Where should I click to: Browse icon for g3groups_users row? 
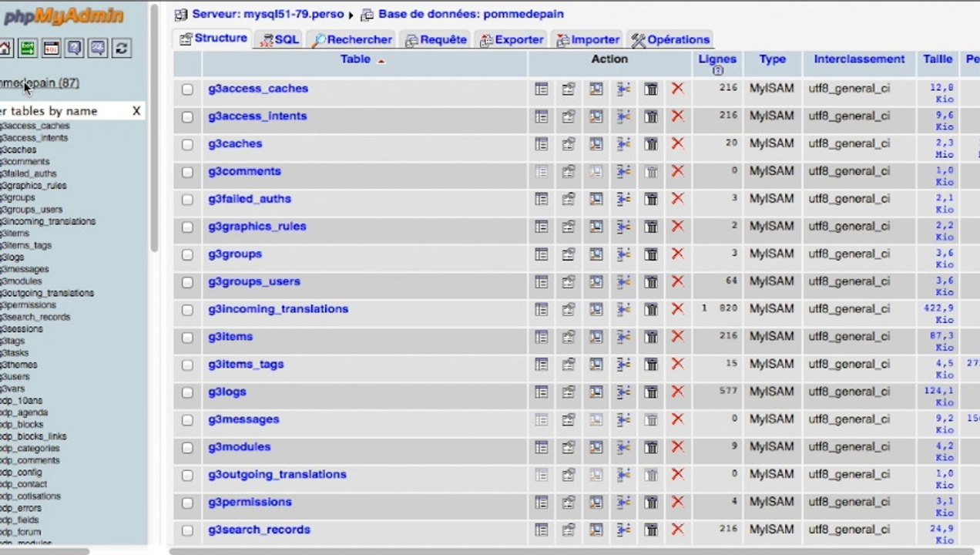click(x=542, y=282)
